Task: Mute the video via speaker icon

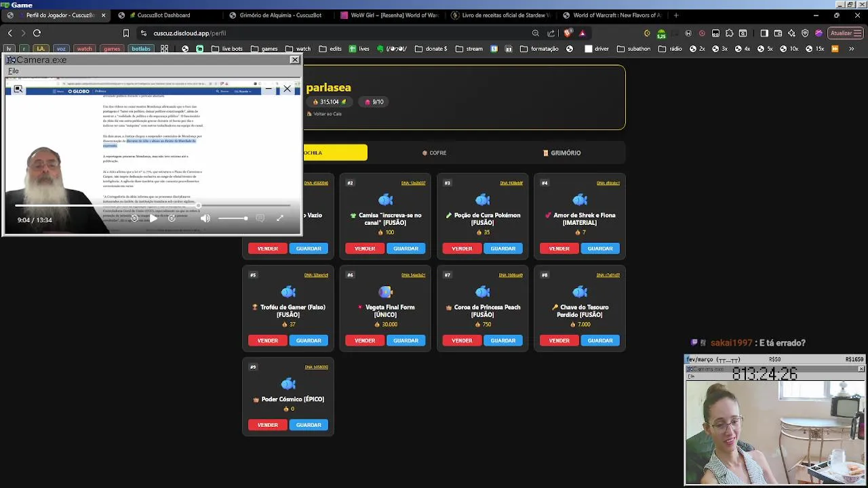Action: click(205, 218)
